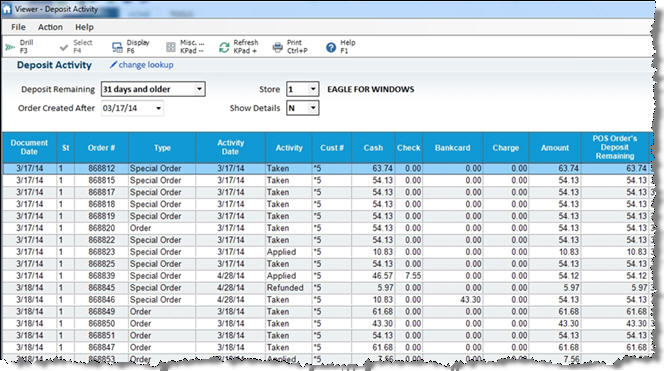Click the Drill F3 toolbar icon
Viewport: 664px width, 371px height.
click(10, 47)
